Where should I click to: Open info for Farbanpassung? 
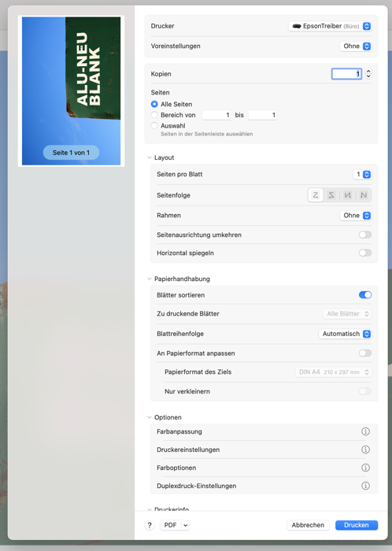click(x=365, y=431)
